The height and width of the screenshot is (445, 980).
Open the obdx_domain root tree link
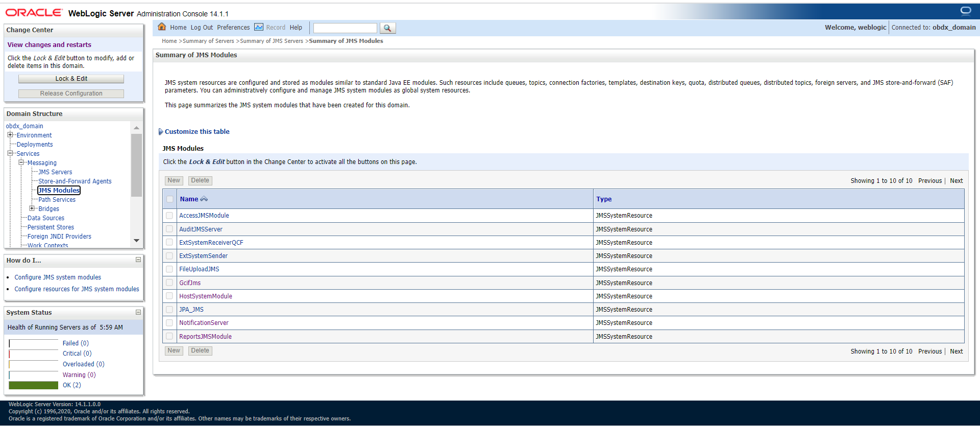click(24, 126)
